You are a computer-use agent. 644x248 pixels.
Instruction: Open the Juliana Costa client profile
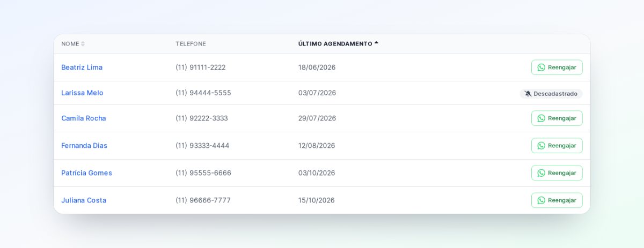click(84, 200)
